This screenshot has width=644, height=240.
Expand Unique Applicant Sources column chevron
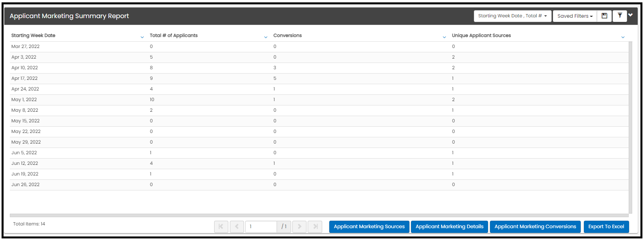(623, 37)
